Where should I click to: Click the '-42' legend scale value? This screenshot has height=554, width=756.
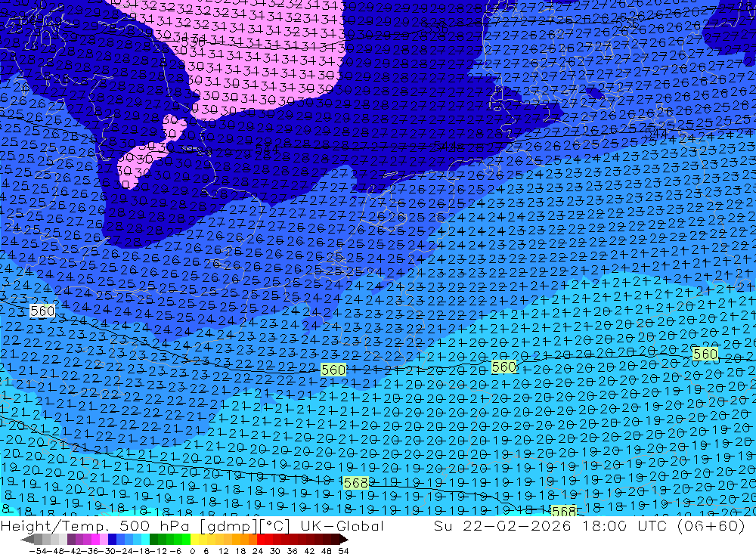click(73, 551)
